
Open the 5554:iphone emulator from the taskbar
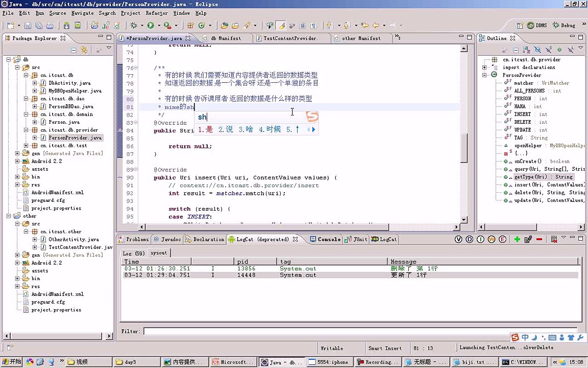pos(329,362)
